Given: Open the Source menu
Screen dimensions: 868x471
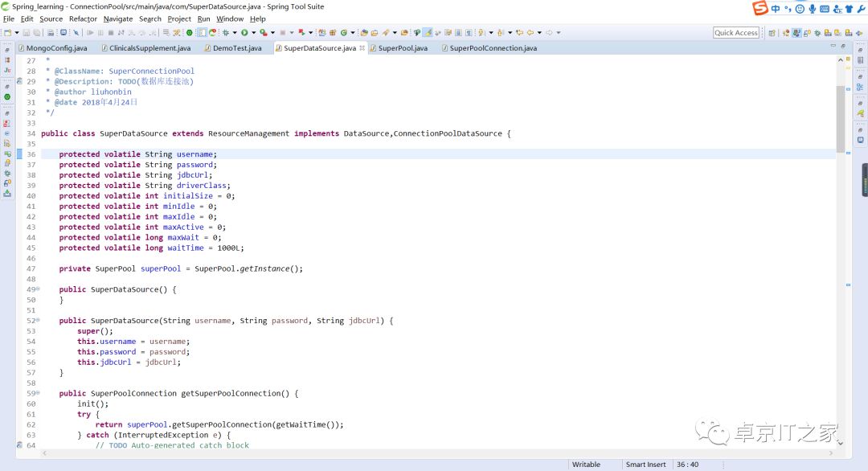Looking at the screenshot, I should tap(51, 18).
